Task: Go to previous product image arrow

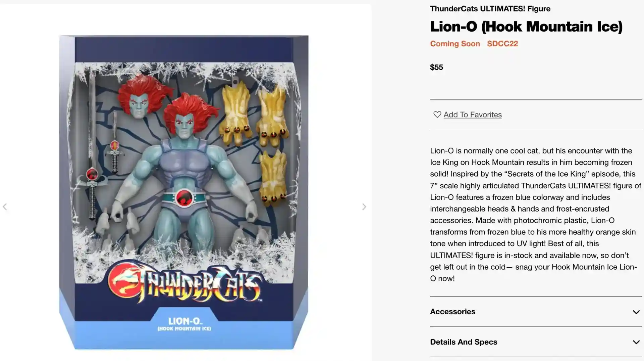Action: (x=5, y=207)
